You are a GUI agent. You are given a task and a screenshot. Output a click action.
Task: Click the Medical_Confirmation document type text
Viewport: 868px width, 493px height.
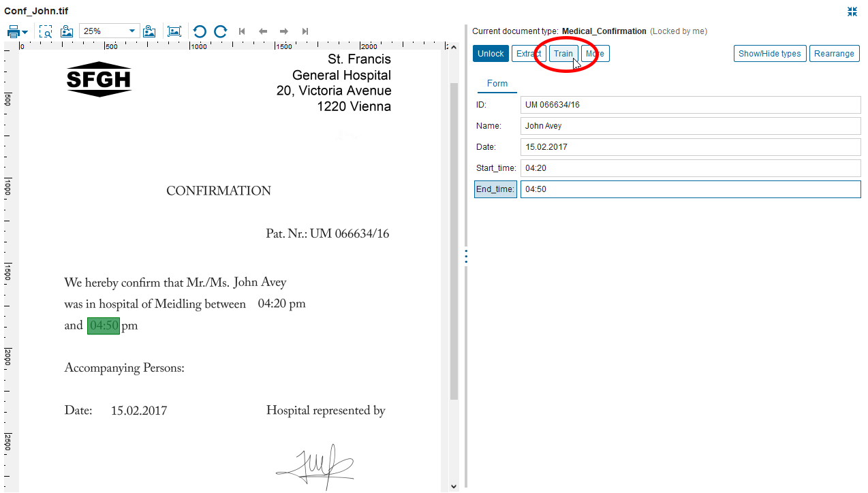604,31
